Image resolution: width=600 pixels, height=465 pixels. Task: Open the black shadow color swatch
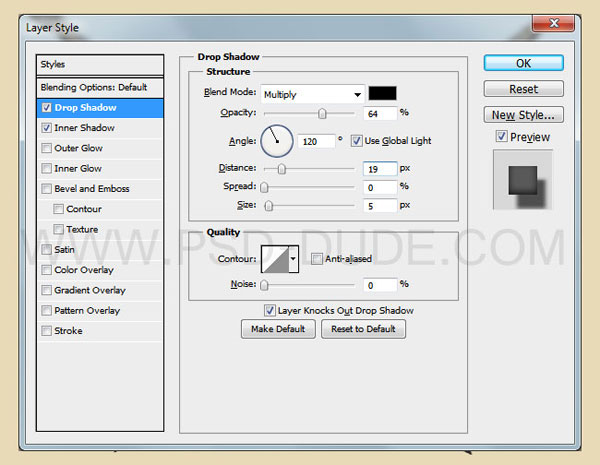[x=382, y=93]
